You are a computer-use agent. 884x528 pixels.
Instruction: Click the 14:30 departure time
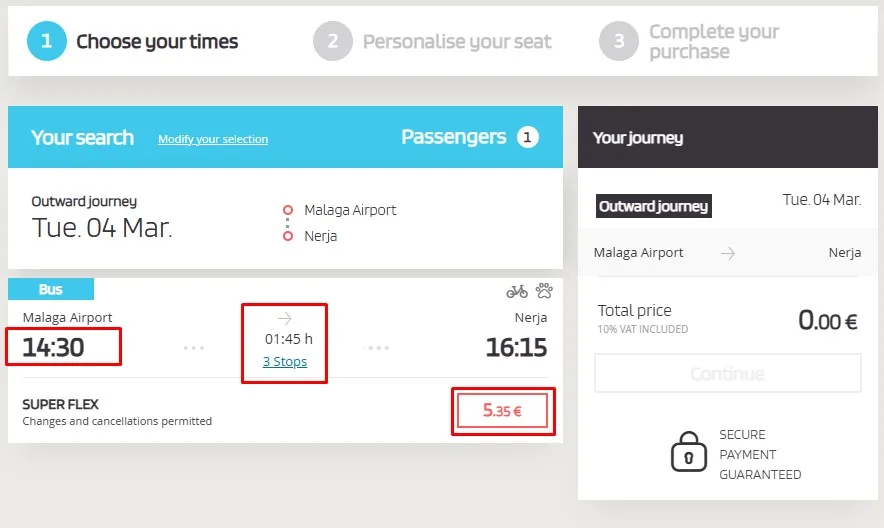pos(54,347)
